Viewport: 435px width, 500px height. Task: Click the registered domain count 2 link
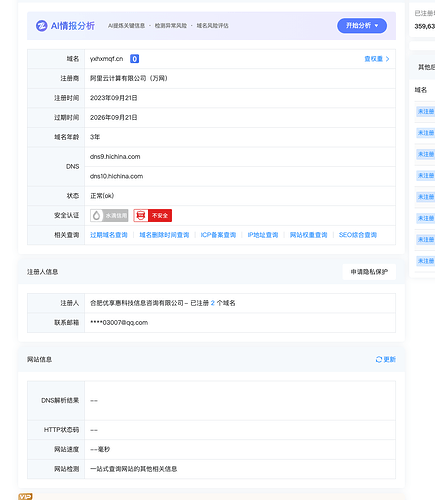tap(213, 303)
